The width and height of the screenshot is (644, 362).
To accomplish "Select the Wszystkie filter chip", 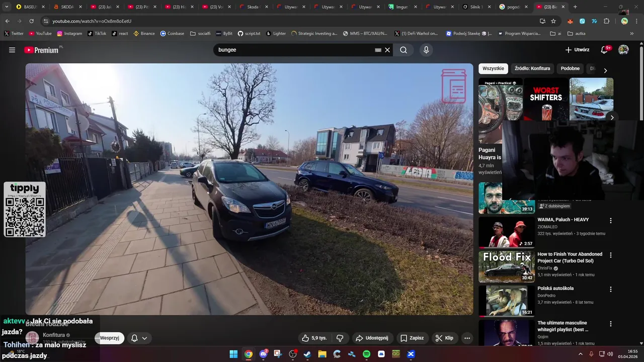I will [493, 68].
